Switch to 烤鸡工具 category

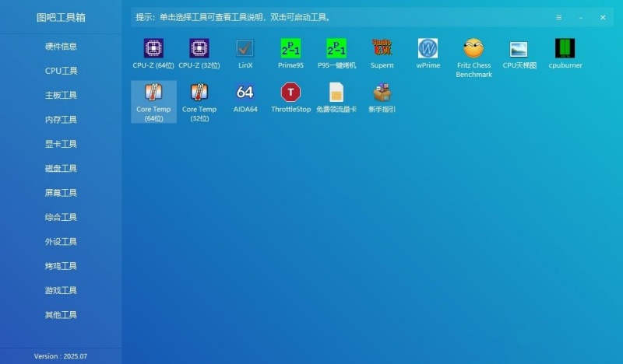coord(61,266)
